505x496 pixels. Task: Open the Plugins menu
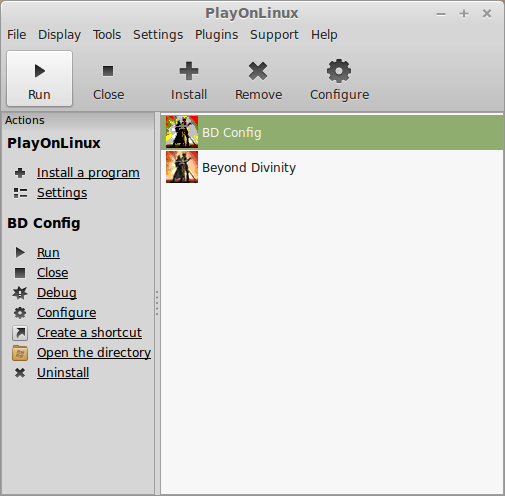pyautogui.click(x=216, y=35)
